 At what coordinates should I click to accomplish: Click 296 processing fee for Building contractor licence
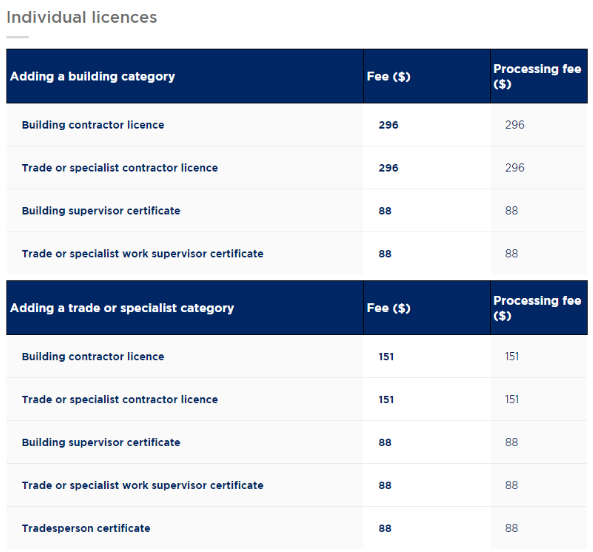515,125
